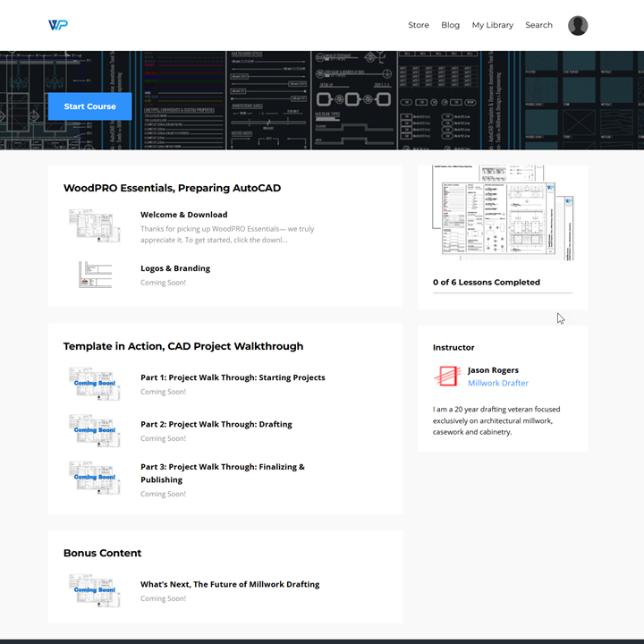Click the Millwork Drafter link
Image resolution: width=644 pixels, height=644 pixels.
498,383
